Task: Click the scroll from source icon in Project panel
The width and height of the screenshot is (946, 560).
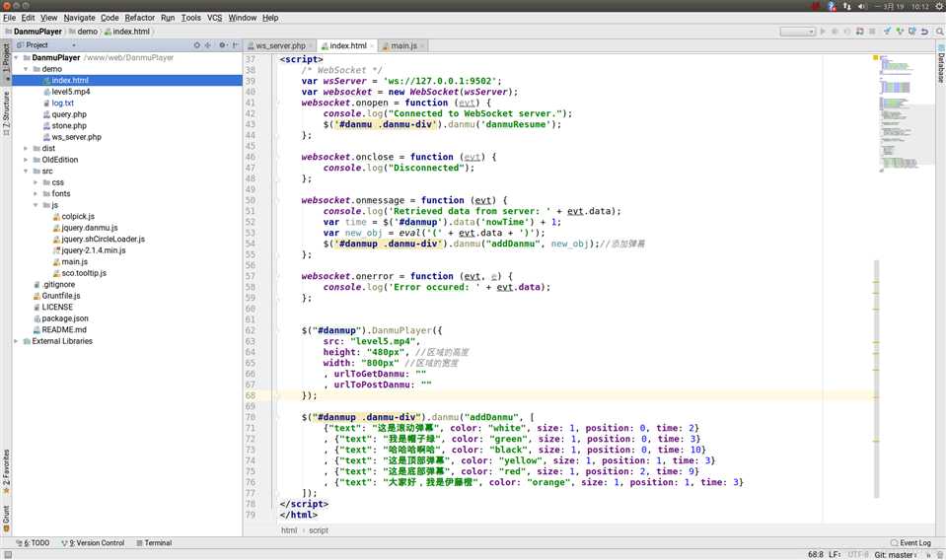Action: tap(196, 45)
